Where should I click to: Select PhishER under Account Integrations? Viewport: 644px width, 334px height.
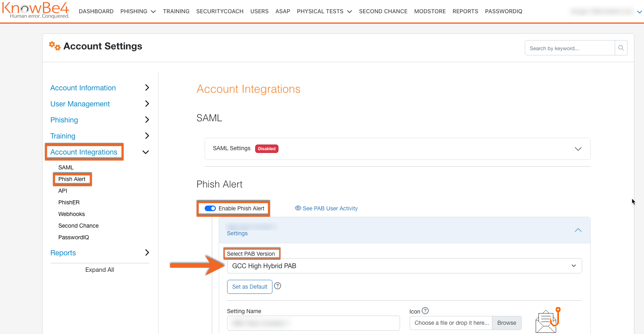69,202
